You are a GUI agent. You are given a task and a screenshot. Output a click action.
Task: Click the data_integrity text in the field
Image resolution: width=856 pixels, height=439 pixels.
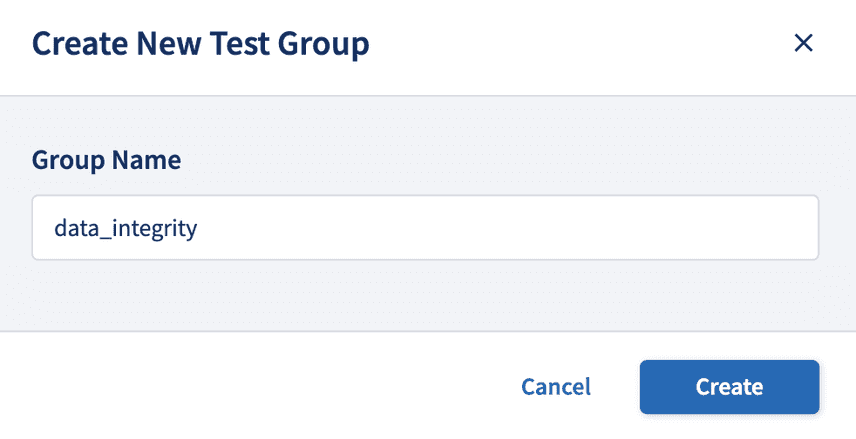[x=126, y=228]
